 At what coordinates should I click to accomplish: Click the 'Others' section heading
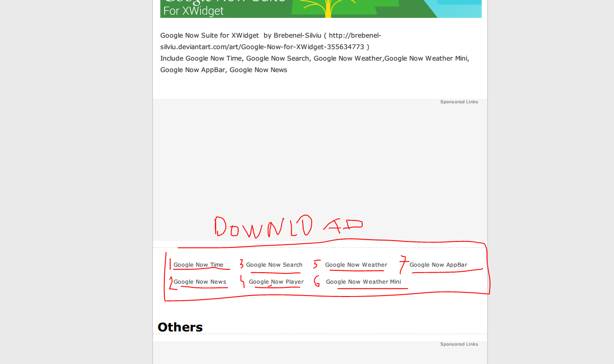[x=180, y=327]
